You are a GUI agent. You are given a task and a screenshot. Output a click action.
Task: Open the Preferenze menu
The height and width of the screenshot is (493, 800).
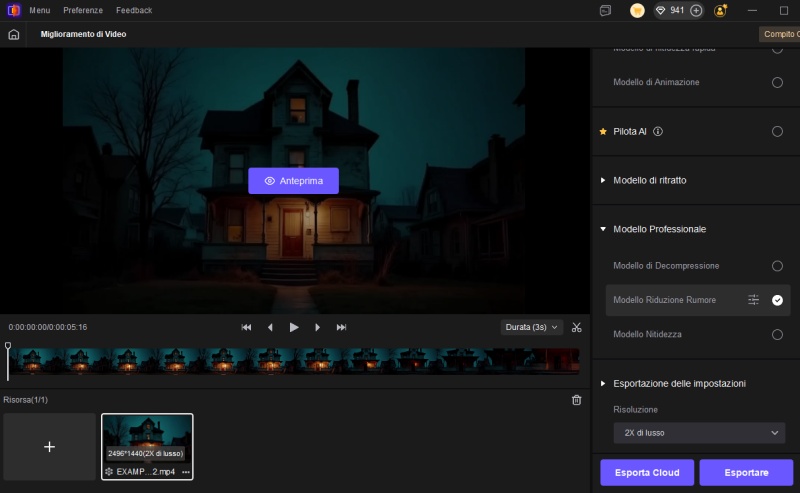(83, 10)
